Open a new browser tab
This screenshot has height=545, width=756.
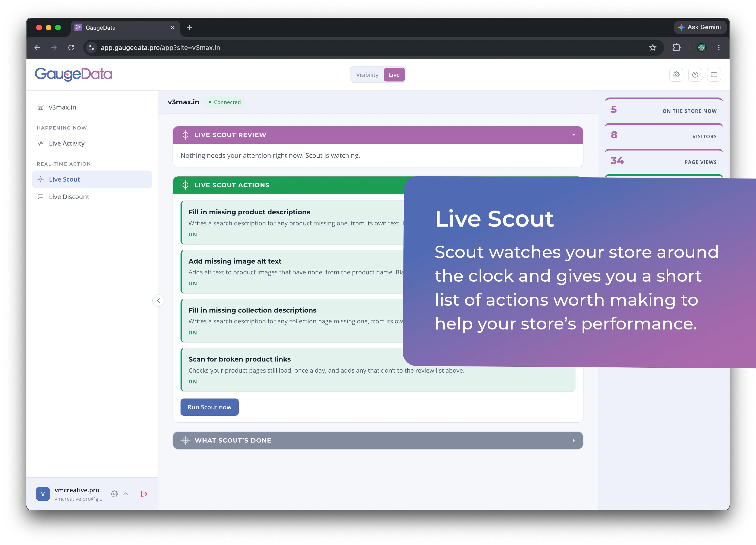189,27
